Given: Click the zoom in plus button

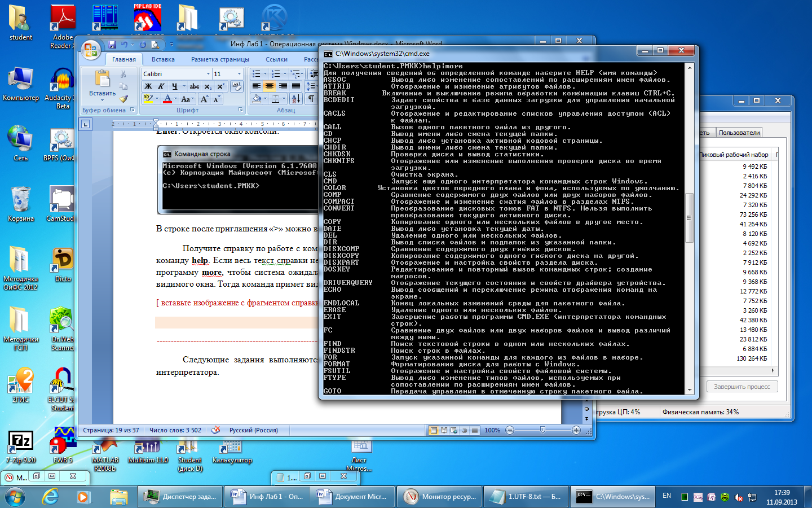Looking at the screenshot, I should [x=576, y=430].
